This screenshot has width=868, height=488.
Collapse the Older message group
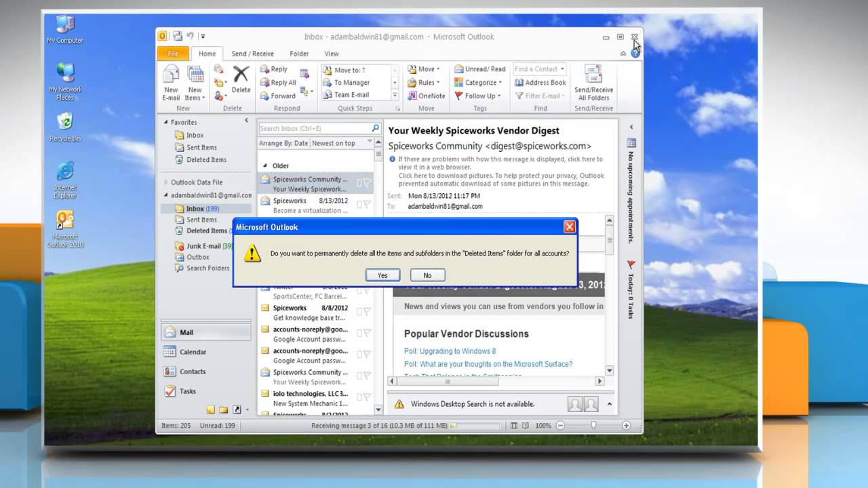pos(265,165)
